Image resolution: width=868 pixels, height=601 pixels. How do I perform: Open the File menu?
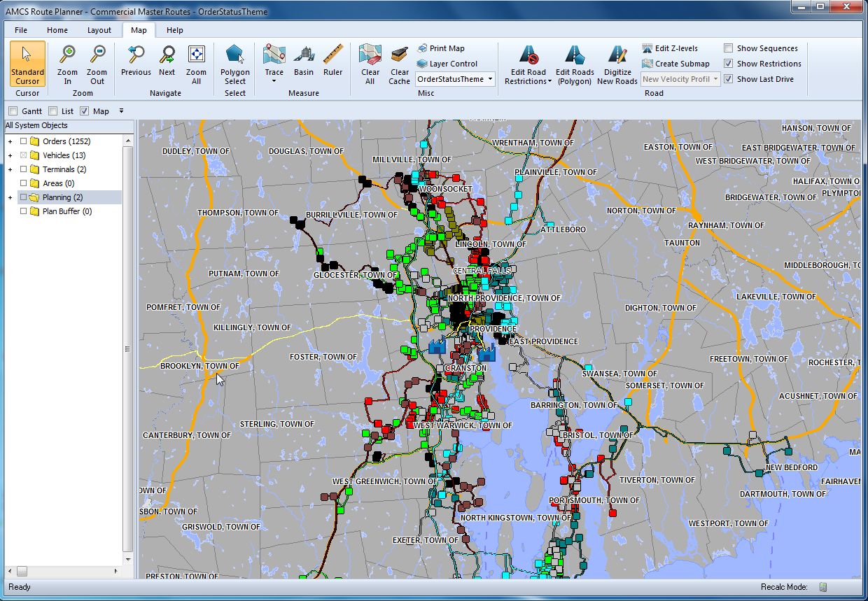pyautogui.click(x=21, y=30)
